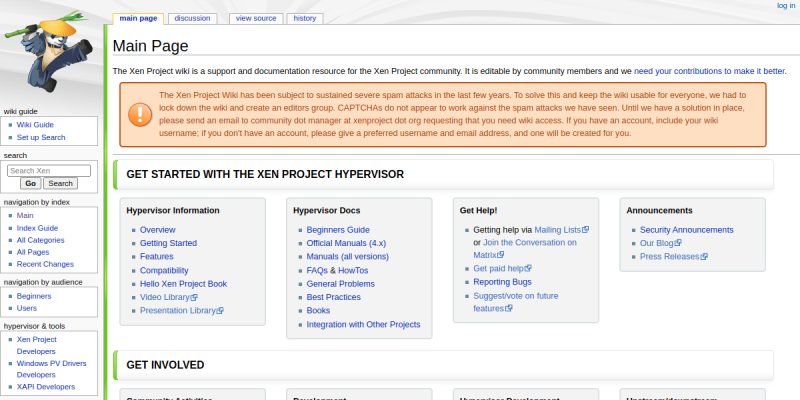Open Set up Search link
The width and height of the screenshot is (800, 400).
click(x=41, y=137)
